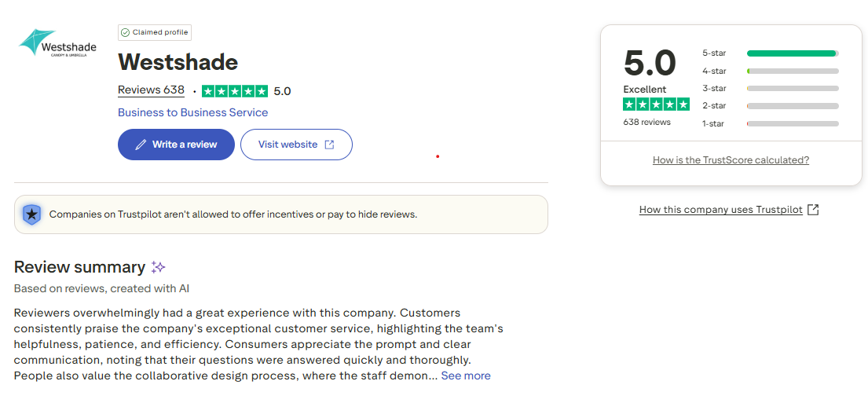Open How is the TrustScore calculated link
This screenshot has width=868, height=403.
tap(731, 160)
